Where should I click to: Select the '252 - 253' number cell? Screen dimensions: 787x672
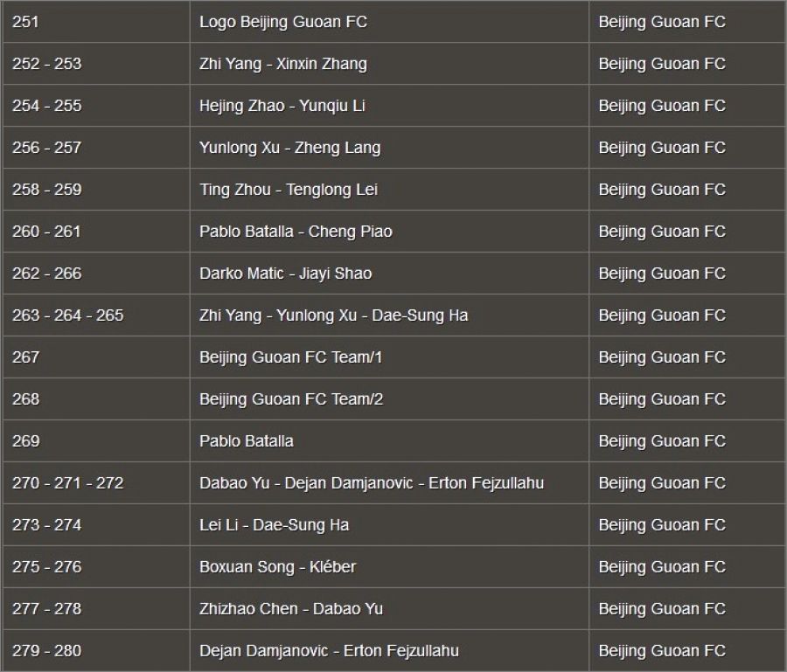(x=46, y=64)
